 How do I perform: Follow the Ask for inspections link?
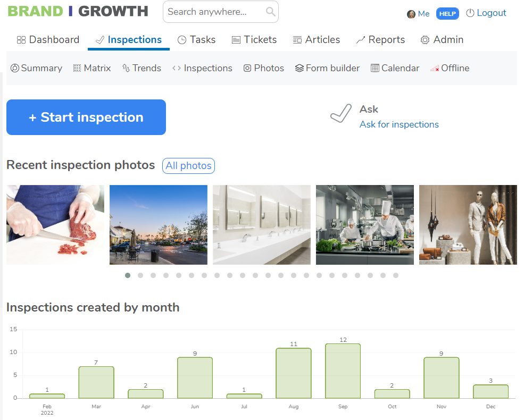pyautogui.click(x=399, y=124)
